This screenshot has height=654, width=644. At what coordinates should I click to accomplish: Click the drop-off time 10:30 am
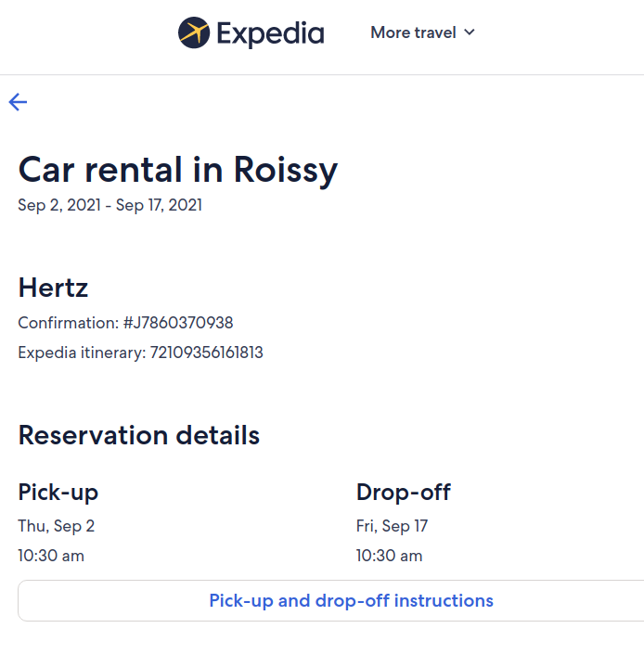click(389, 556)
